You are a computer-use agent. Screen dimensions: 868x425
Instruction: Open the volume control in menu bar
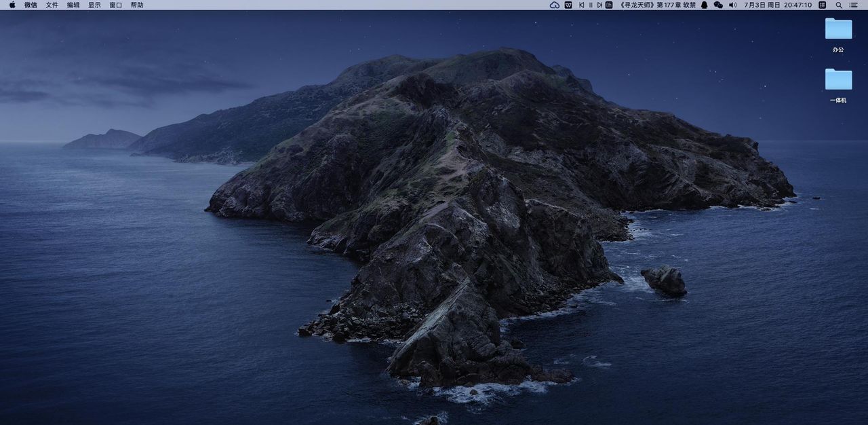click(x=732, y=5)
